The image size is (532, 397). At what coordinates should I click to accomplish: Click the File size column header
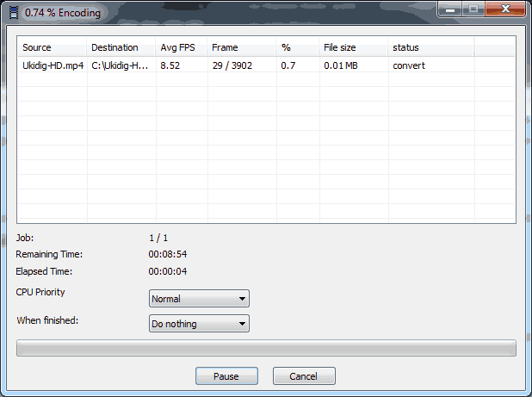354,47
